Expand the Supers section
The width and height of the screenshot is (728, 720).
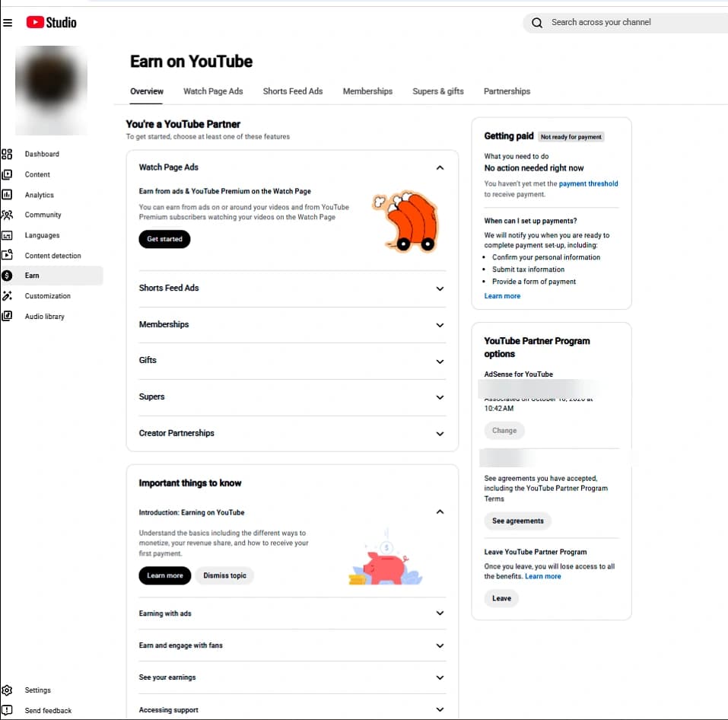click(x=440, y=397)
